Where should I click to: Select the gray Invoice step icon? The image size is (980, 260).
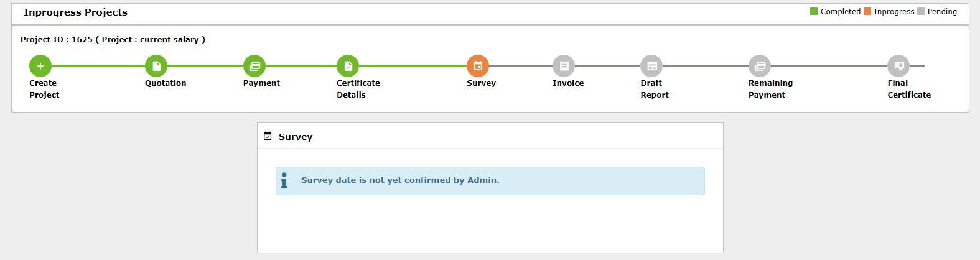[x=564, y=66]
